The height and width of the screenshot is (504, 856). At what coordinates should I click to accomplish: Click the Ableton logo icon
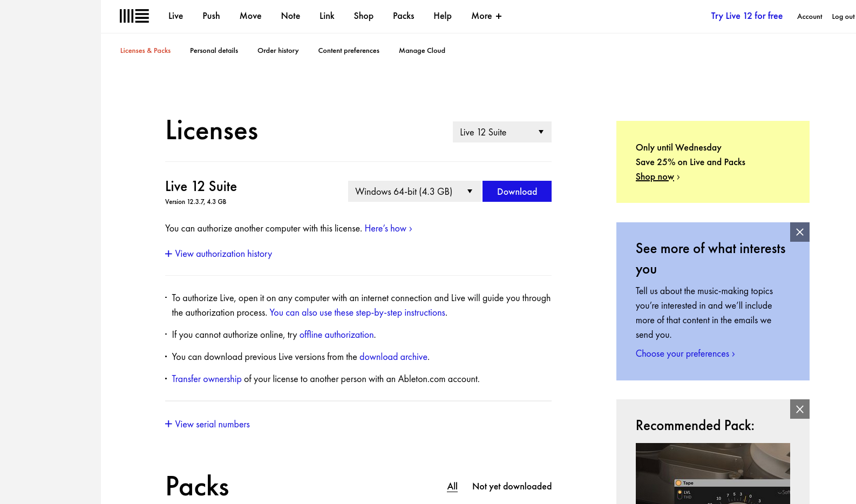[134, 16]
